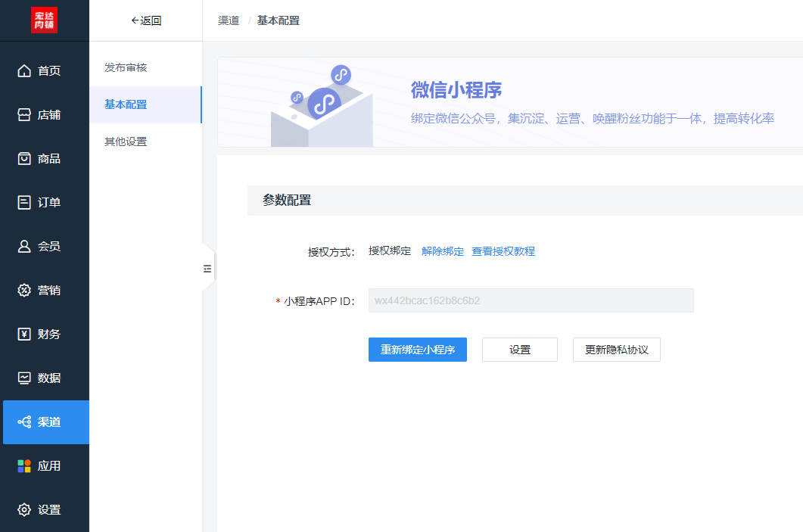Click 基本配置 breadcrumb text
The height and width of the screenshot is (532, 803).
(x=278, y=20)
